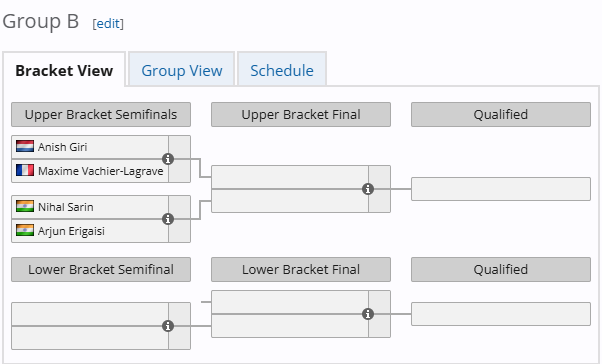
Task: Open Maxime Vachier-Lagrave player link
Action: pyautogui.click(x=101, y=171)
